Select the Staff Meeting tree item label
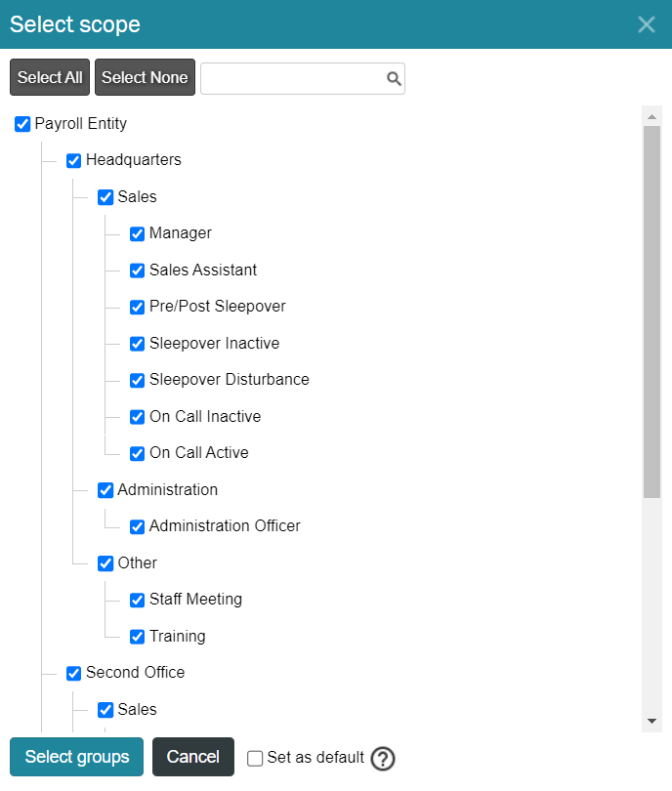 [195, 600]
